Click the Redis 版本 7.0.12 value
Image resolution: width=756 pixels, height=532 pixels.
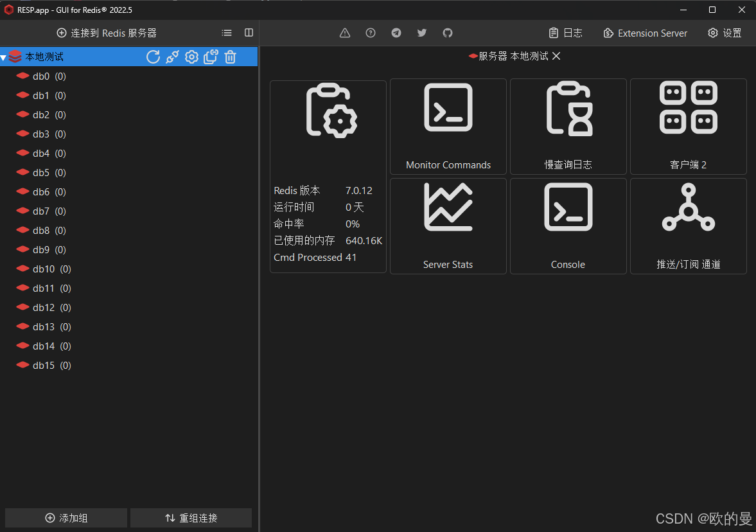(358, 191)
